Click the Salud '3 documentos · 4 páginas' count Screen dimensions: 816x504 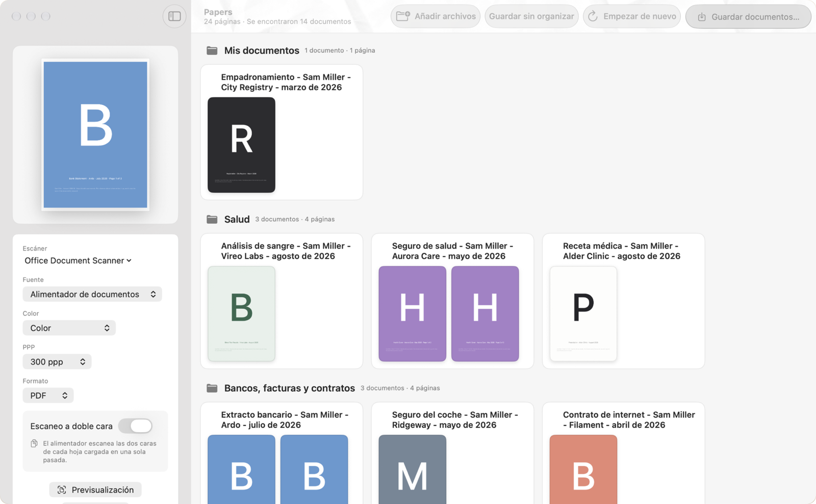click(295, 219)
